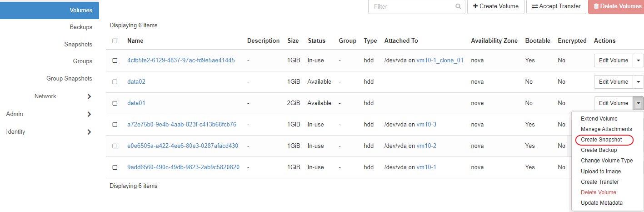Collapse the data01 actions dropdown arrow
This screenshot has width=644, height=212.
[639, 103]
